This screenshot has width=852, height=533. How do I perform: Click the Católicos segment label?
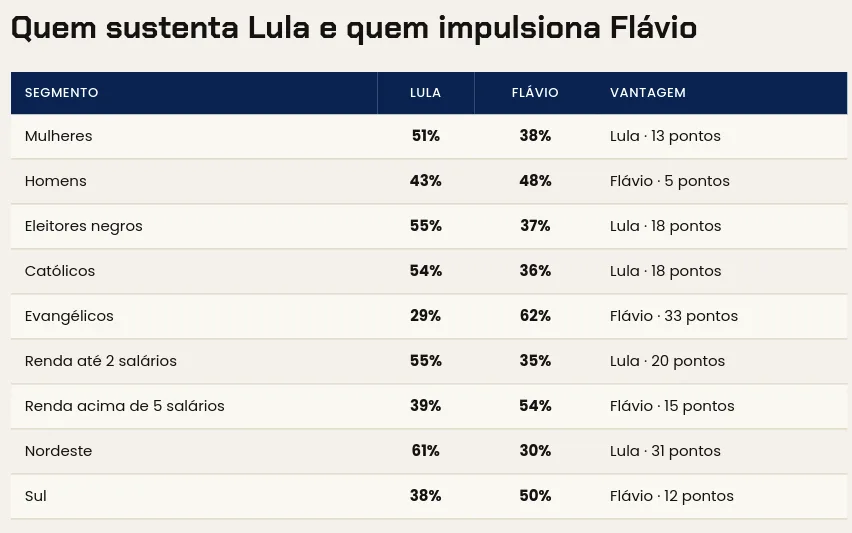(x=60, y=271)
